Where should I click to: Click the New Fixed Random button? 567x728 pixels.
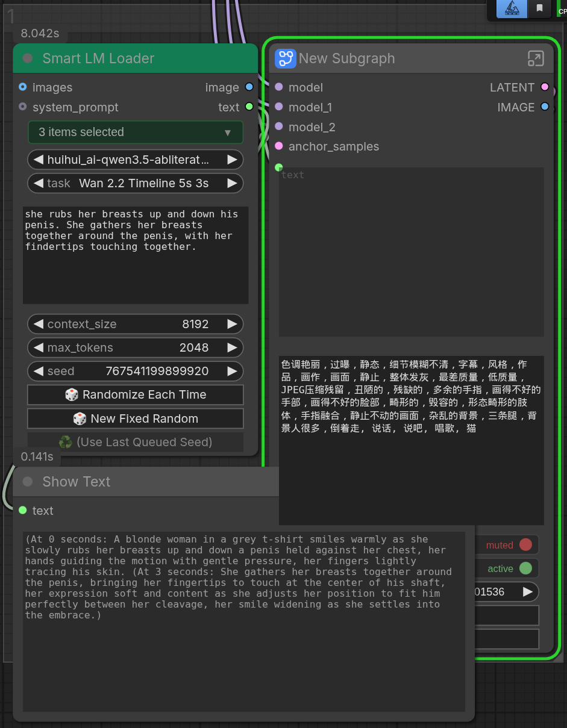click(136, 418)
